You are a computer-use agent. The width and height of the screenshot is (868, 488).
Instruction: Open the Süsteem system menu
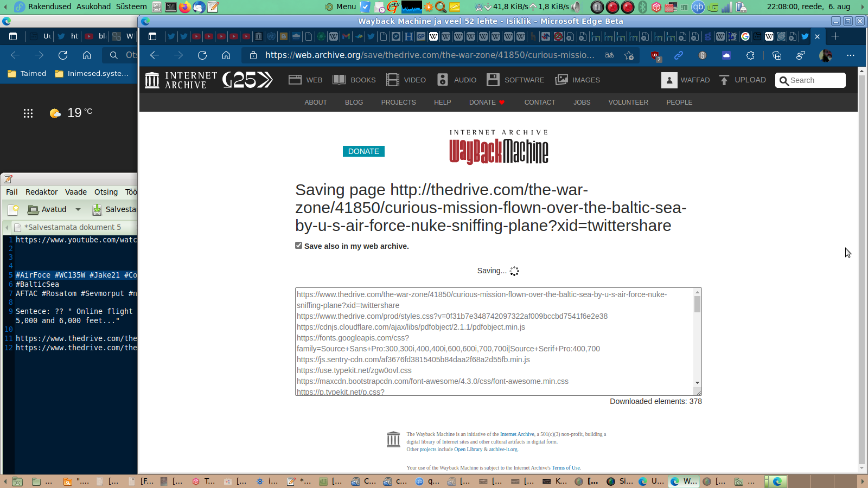click(131, 7)
